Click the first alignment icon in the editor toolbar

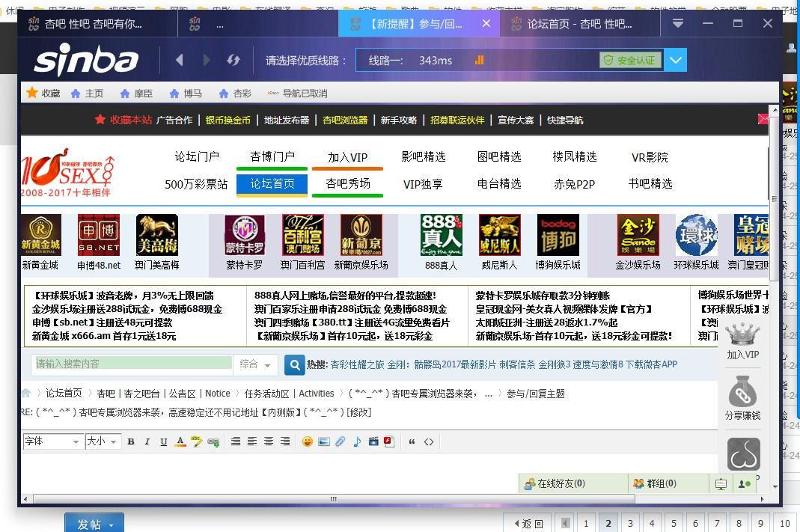(235, 441)
